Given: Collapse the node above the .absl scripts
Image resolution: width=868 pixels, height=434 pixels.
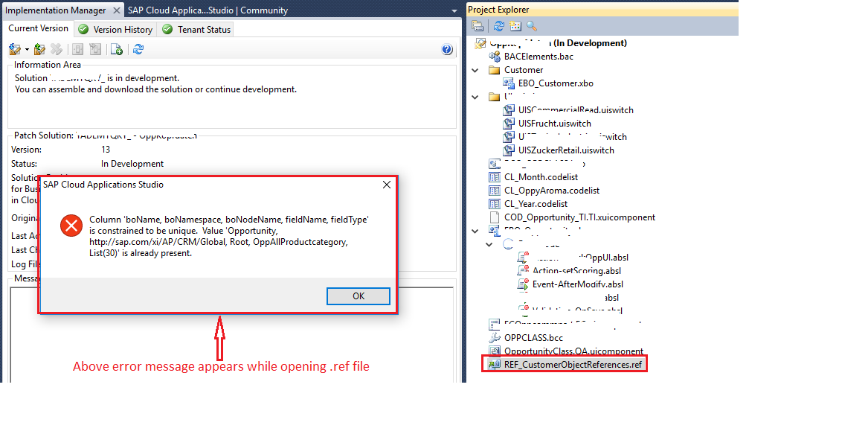Looking at the screenshot, I should 489,244.
